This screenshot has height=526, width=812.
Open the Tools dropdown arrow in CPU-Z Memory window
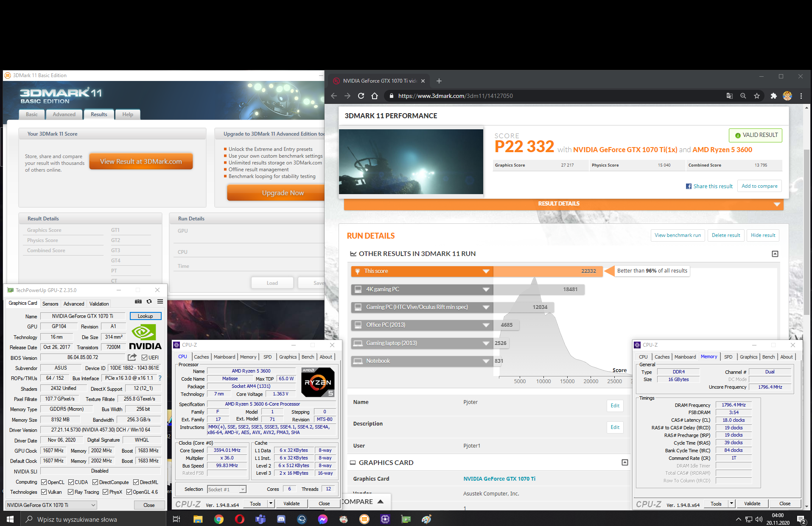click(731, 504)
